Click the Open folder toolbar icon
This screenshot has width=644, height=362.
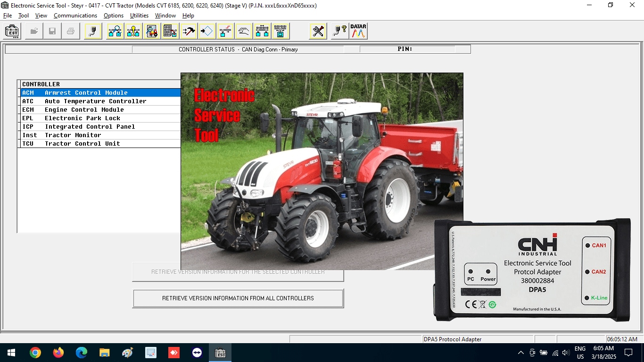tap(34, 32)
